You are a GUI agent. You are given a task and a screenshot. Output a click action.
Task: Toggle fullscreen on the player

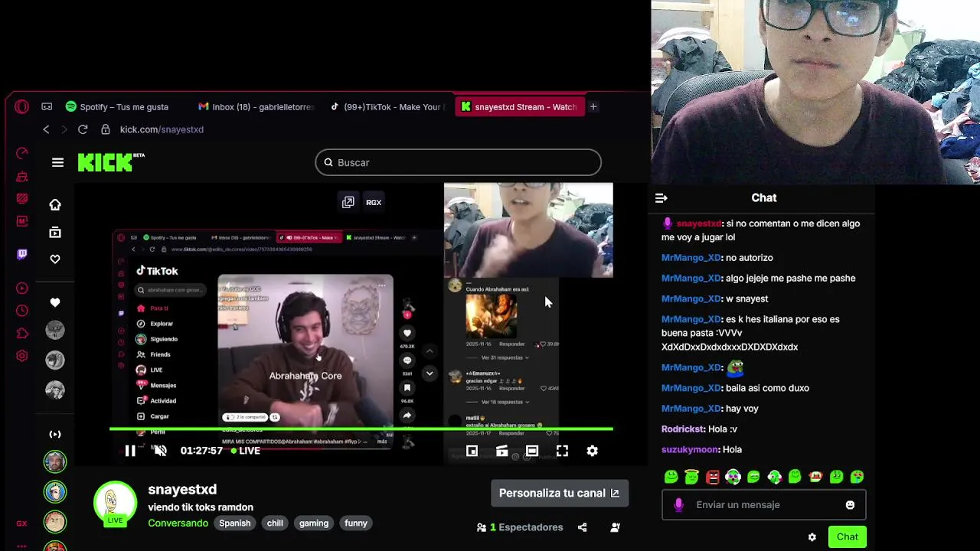click(562, 451)
